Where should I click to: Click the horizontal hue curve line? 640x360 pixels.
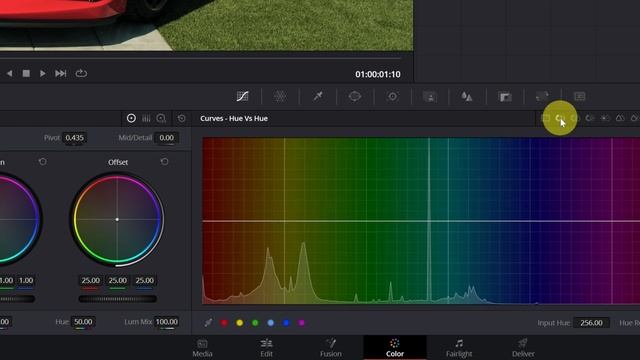421,221
